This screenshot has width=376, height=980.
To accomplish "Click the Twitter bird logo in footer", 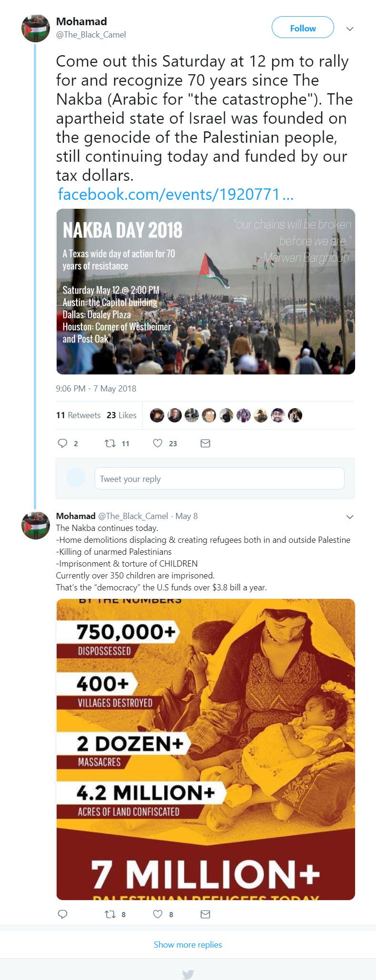I will point(188,974).
